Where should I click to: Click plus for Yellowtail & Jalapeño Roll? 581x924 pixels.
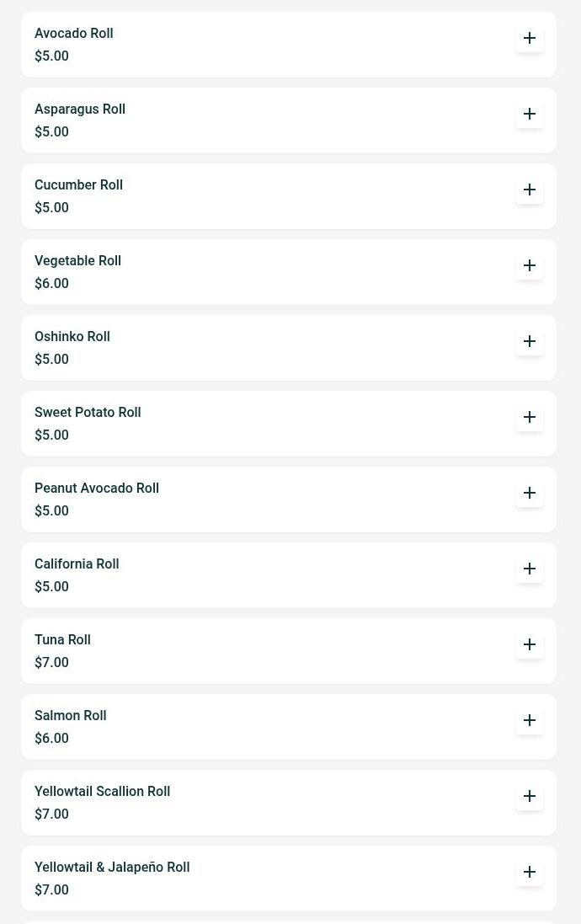tap(530, 872)
